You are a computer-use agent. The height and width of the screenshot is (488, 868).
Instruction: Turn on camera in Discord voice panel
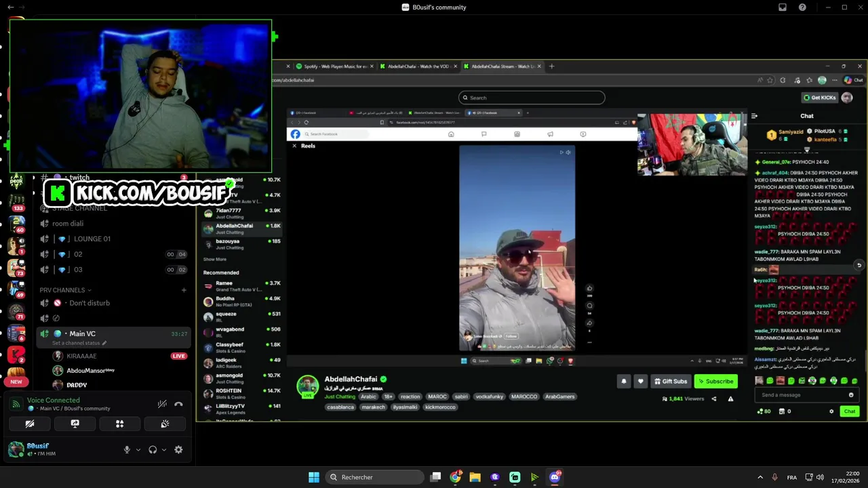click(30, 424)
